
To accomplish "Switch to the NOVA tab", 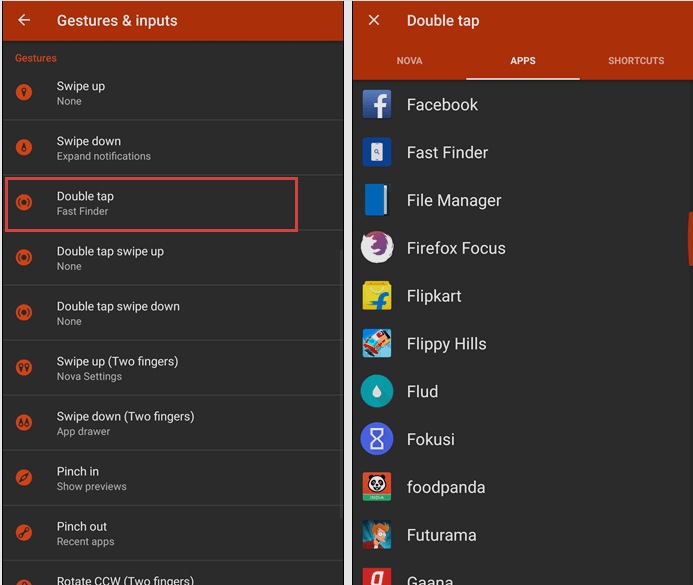I will point(409,61).
